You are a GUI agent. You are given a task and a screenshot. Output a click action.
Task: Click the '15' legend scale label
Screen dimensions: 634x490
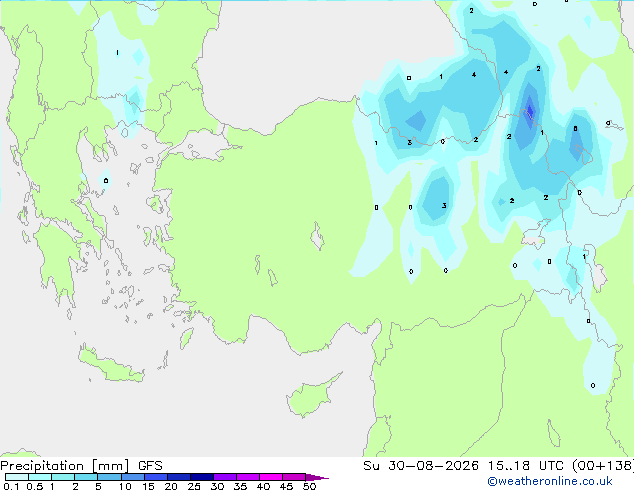tap(148, 486)
